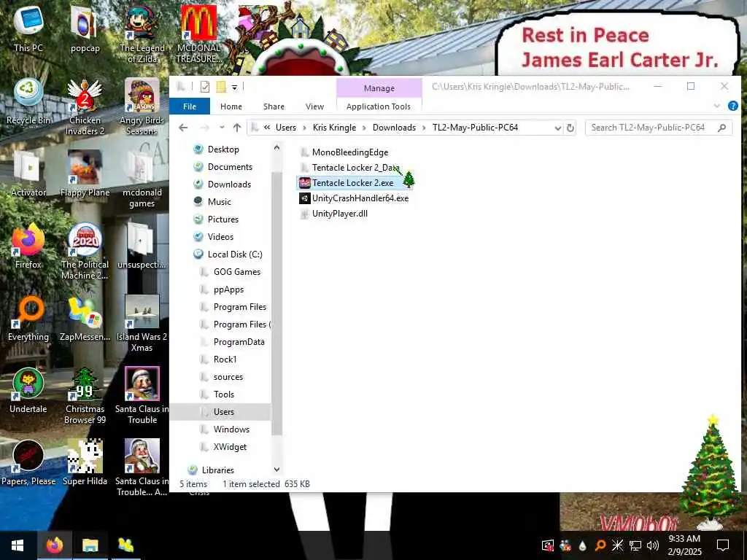This screenshot has height=560, width=747.
Task: Launch Island Wars 2 Xmas shortcut
Action: (142, 324)
